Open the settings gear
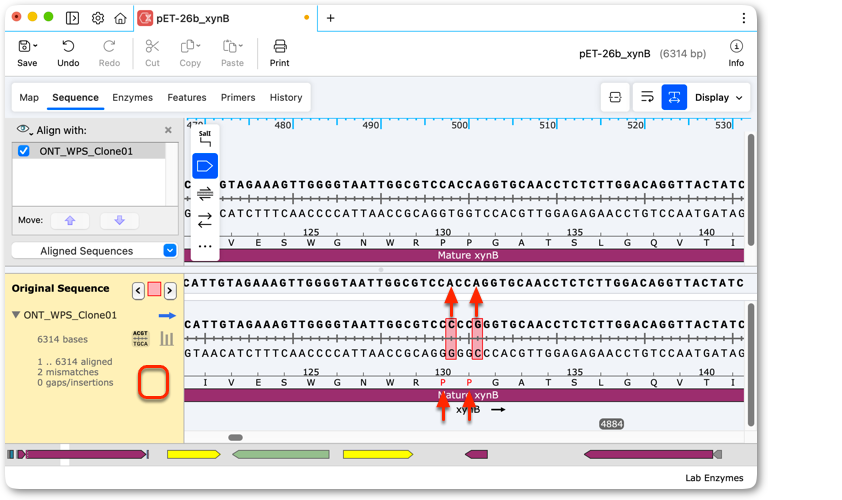This screenshot has height=500, width=842. [98, 18]
